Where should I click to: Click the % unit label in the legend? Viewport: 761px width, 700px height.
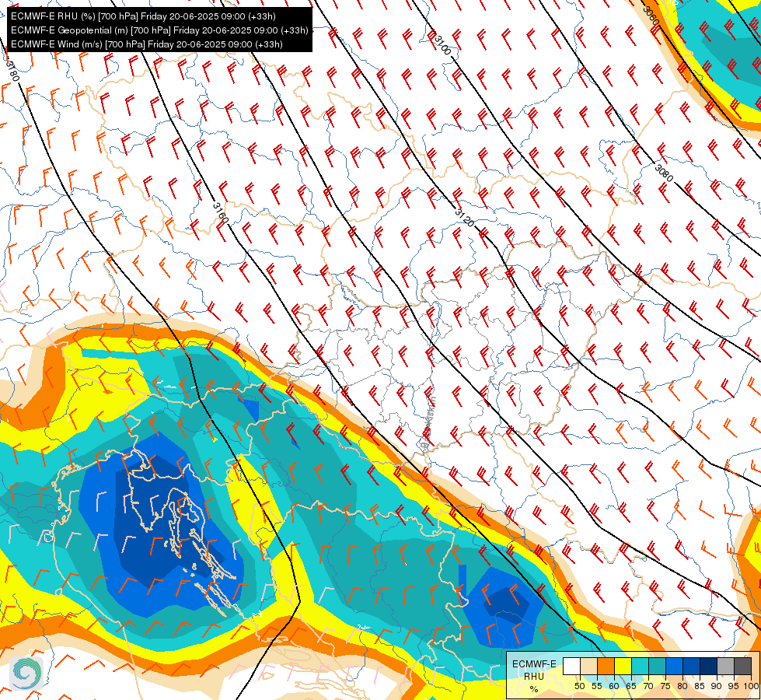point(534,689)
